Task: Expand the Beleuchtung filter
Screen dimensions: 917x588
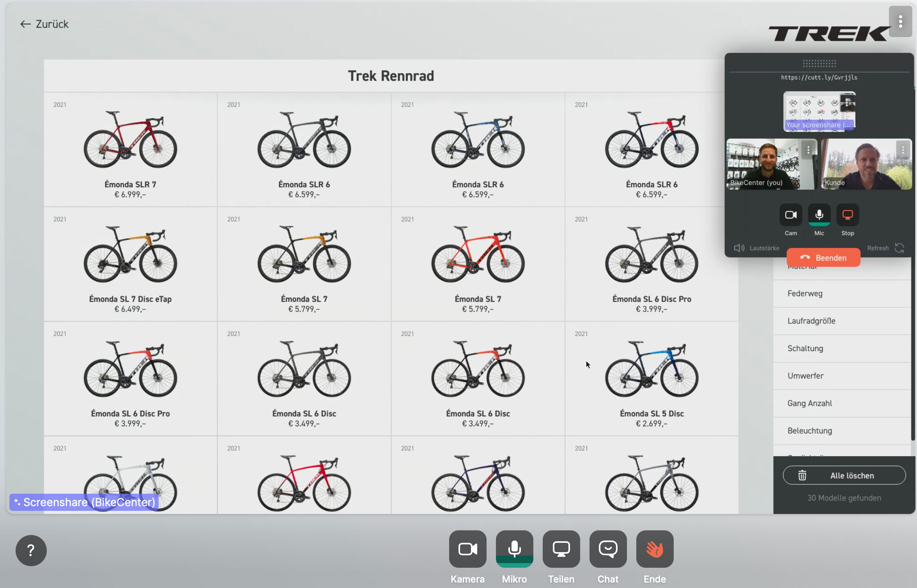Action: [x=841, y=431]
